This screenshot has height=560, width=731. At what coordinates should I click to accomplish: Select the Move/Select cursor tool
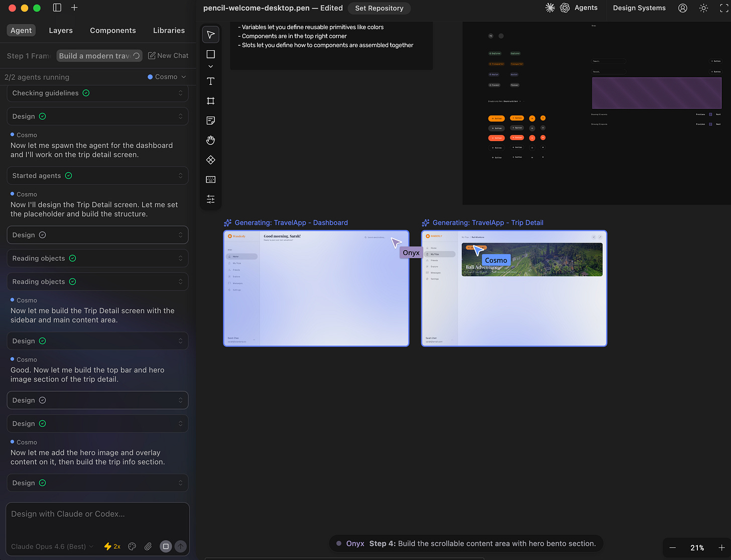211,35
